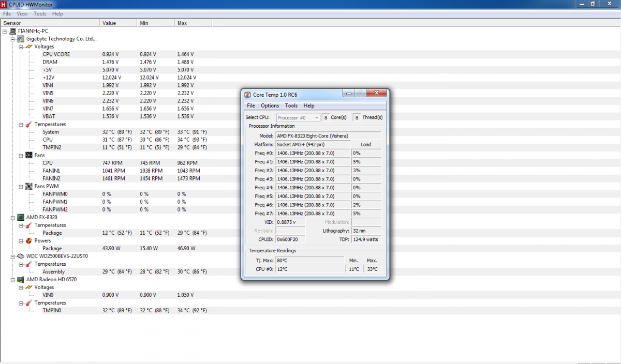Click the Model field AMD FX-8320 Eight-Core
Image resolution: width=621 pixels, height=364 pixels.
328,135
